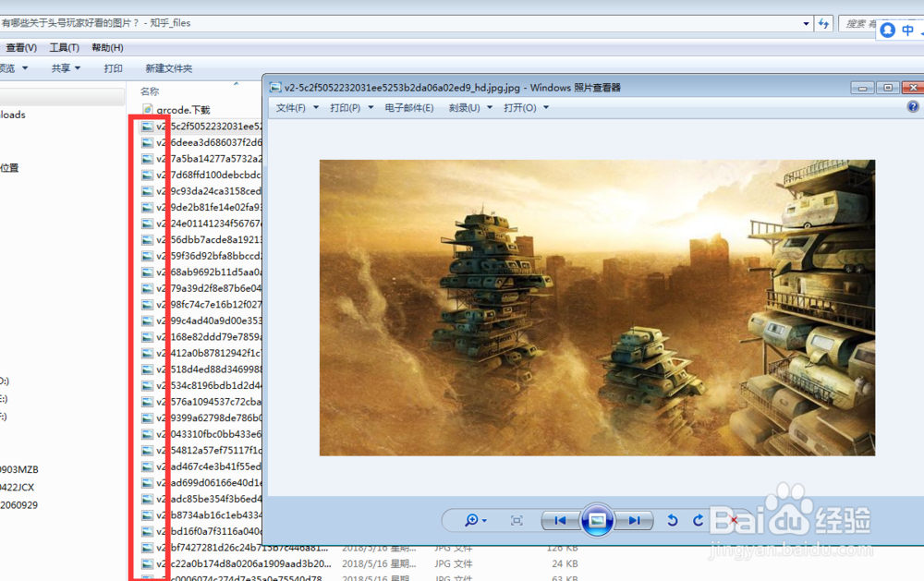This screenshot has width=924, height=581.
Task: Select file icon for 9c93da24ca3158ced
Action: pos(147,191)
